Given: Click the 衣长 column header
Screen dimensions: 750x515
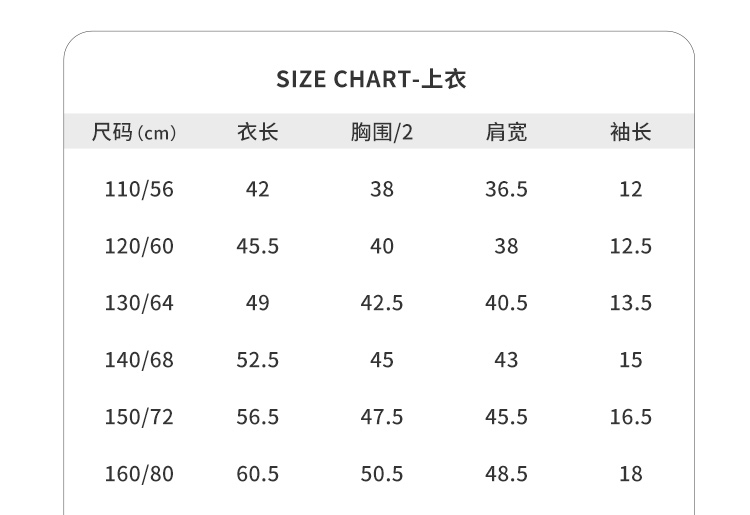Looking at the screenshot, I should (x=257, y=132).
